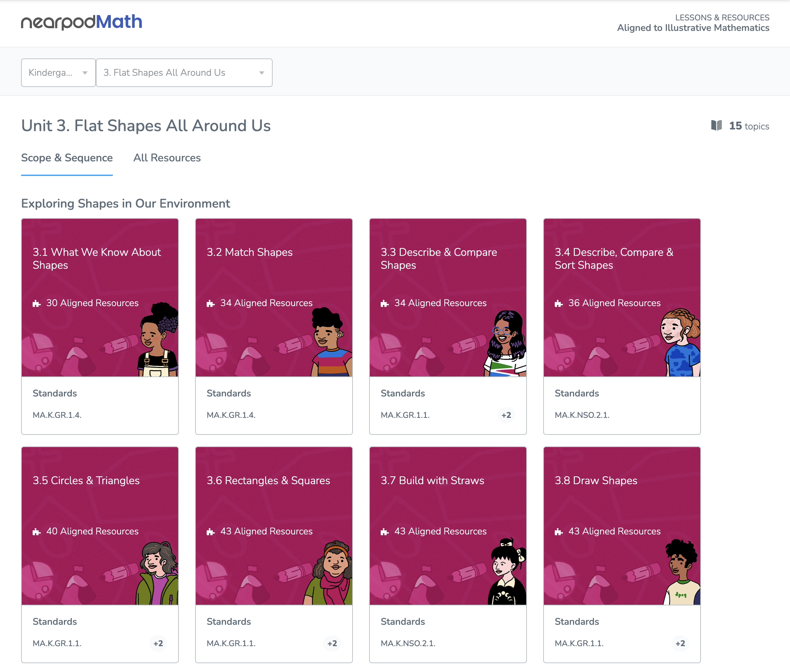
Task: Switch to the All Resources tab
Action: [167, 158]
